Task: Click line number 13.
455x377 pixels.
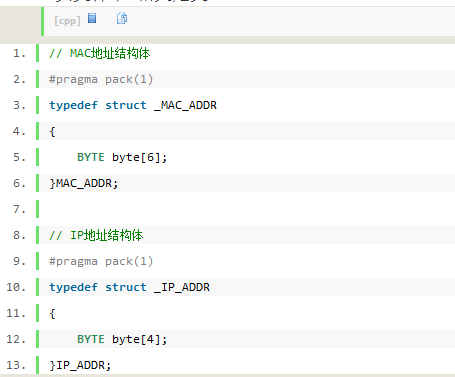Action: [16, 365]
